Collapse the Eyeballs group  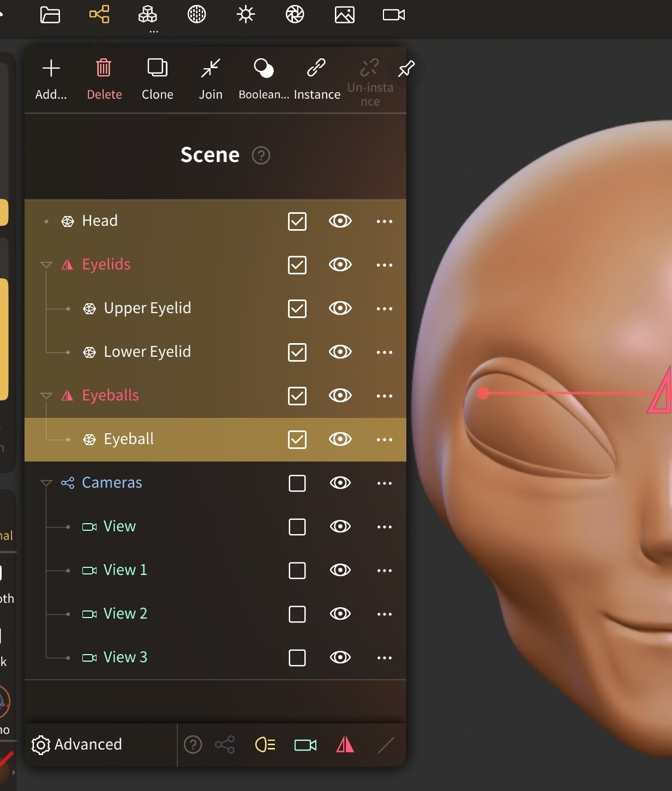[46, 396]
